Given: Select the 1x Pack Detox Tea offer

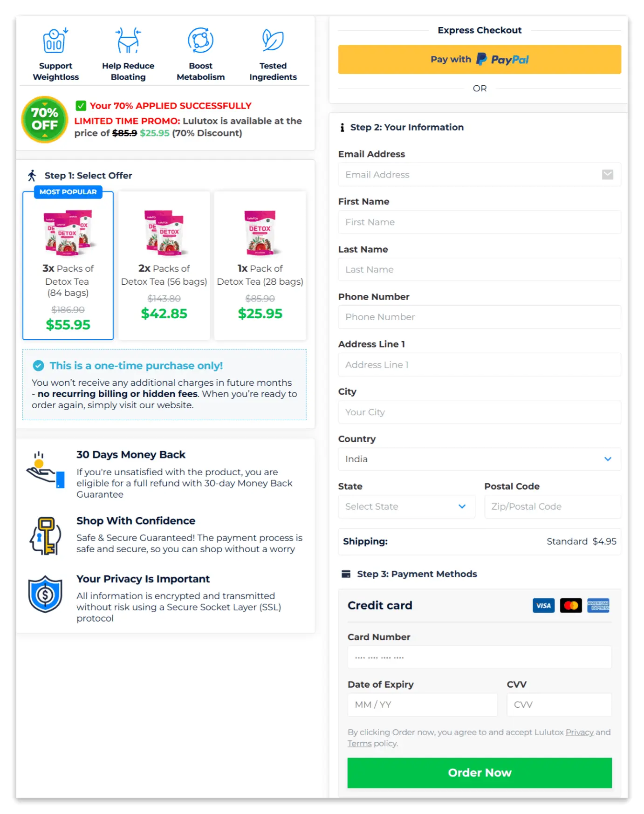Looking at the screenshot, I should [x=260, y=266].
